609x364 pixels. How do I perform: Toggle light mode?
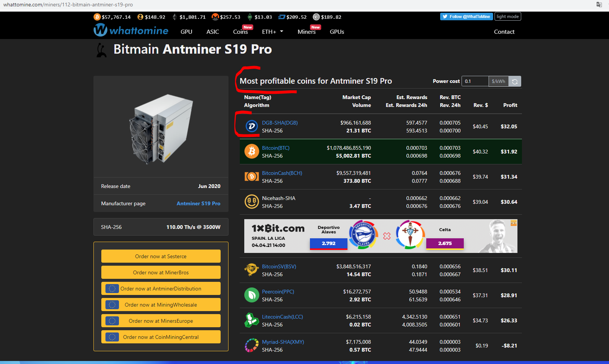[x=507, y=17]
